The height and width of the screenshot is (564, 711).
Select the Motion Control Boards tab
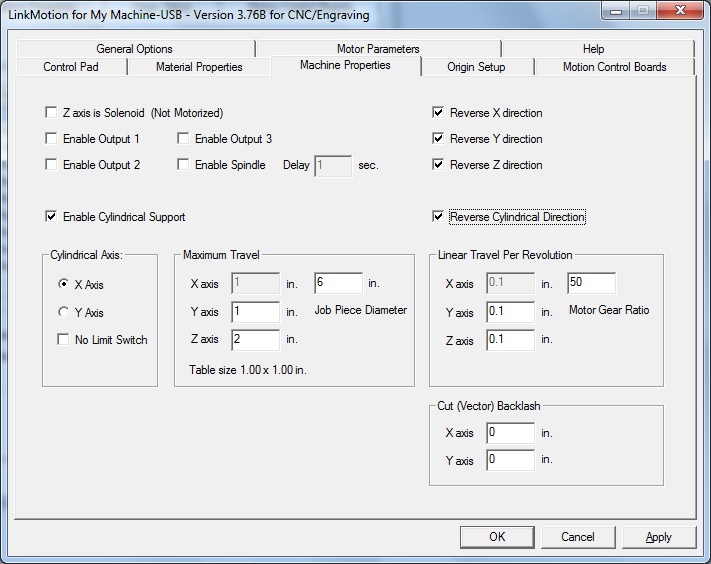614,67
